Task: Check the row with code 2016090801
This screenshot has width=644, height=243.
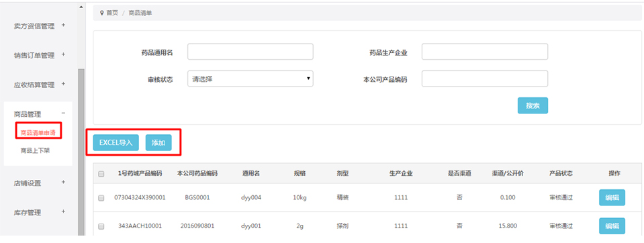Action: [101, 227]
